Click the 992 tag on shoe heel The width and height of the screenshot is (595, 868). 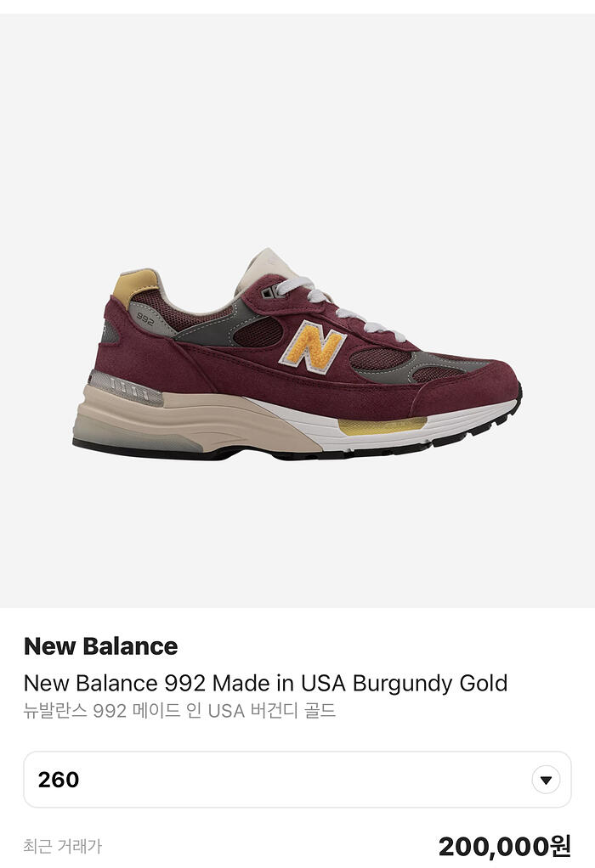point(145,318)
